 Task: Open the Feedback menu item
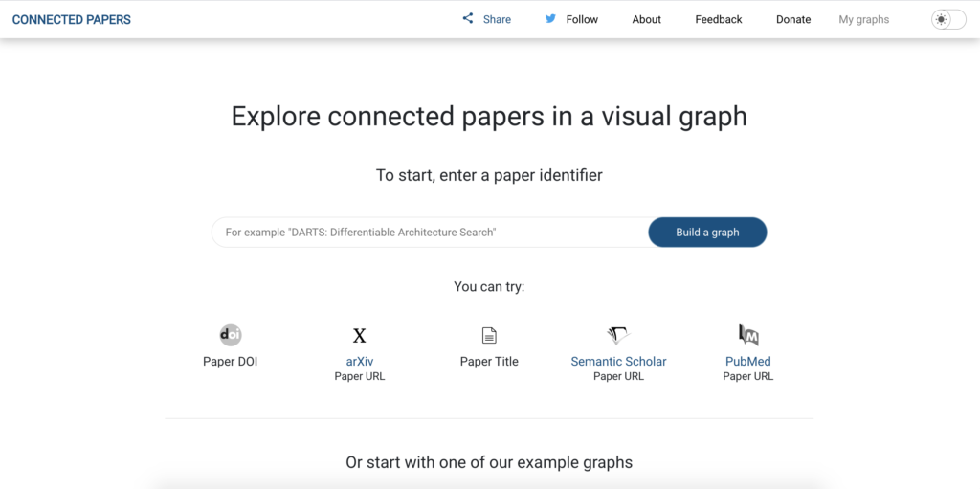click(x=719, y=19)
